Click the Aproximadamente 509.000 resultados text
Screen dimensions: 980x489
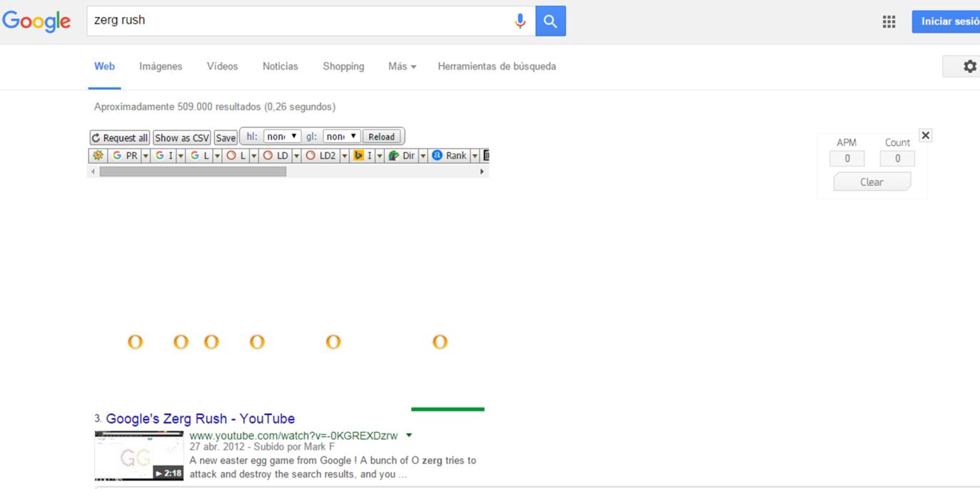point(214,107)
